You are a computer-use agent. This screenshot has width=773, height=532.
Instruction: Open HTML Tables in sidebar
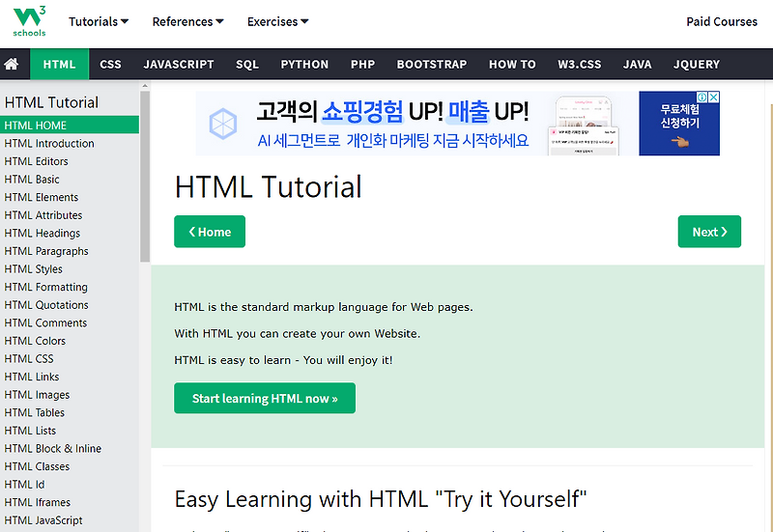tap(70, 413)
